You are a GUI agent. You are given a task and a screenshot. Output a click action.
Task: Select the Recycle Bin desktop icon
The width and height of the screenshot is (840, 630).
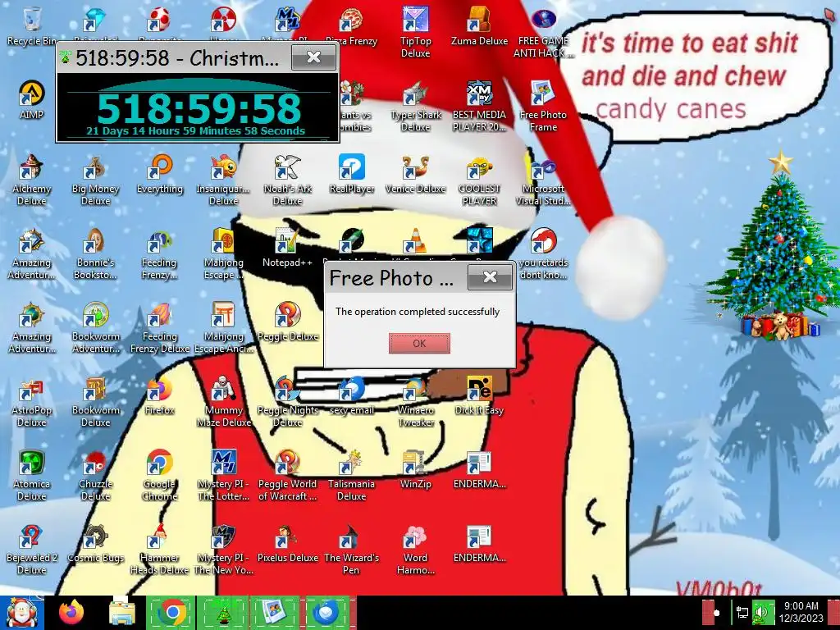[32, 26]
